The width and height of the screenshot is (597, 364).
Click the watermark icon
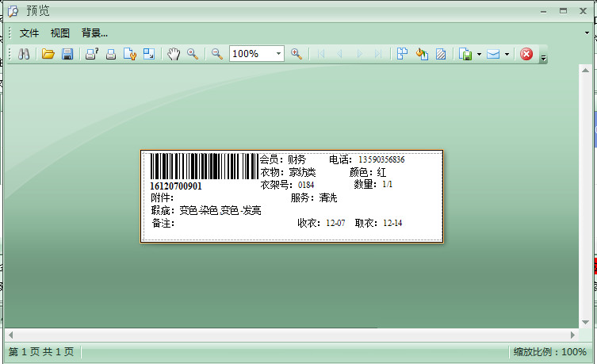coord(441,54)
